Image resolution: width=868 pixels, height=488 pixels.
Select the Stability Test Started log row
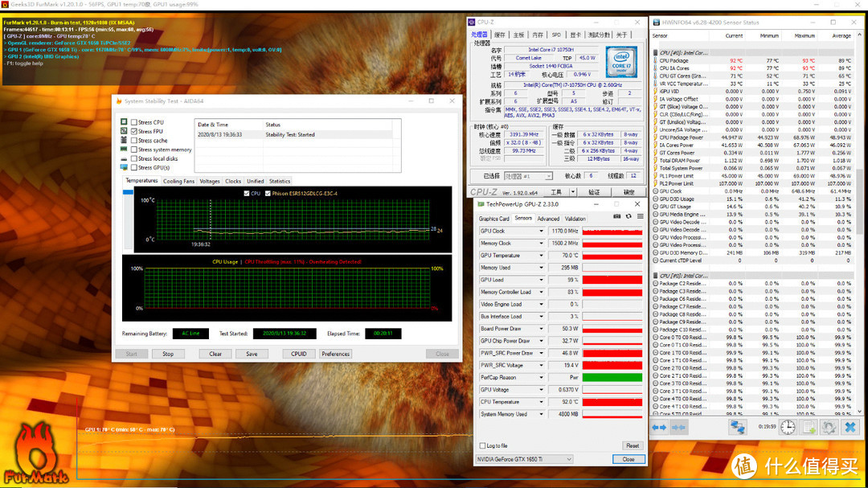tap(294, 134)
